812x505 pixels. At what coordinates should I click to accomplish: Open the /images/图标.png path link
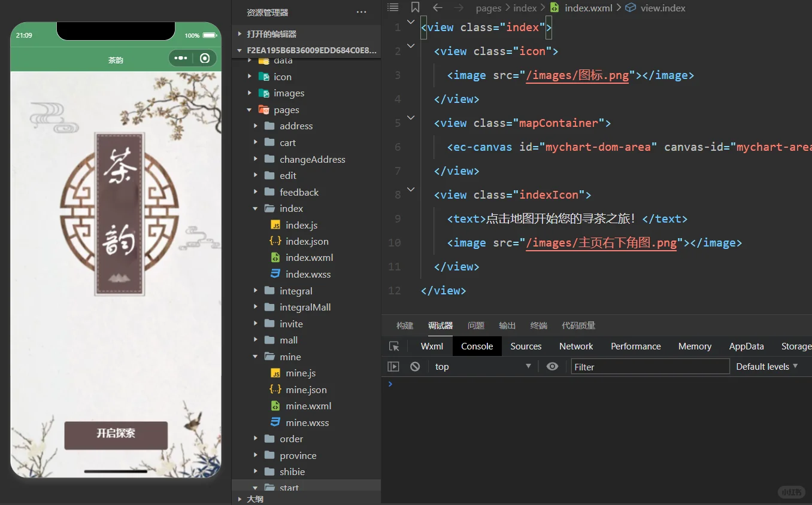point(577,75)
